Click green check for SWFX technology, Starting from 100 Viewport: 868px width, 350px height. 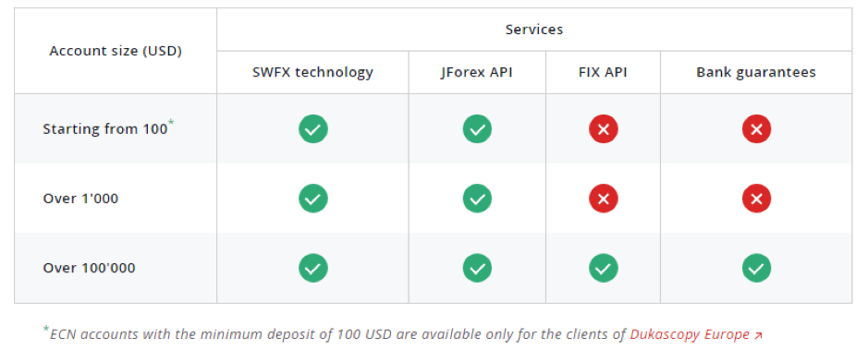point(313,129)
